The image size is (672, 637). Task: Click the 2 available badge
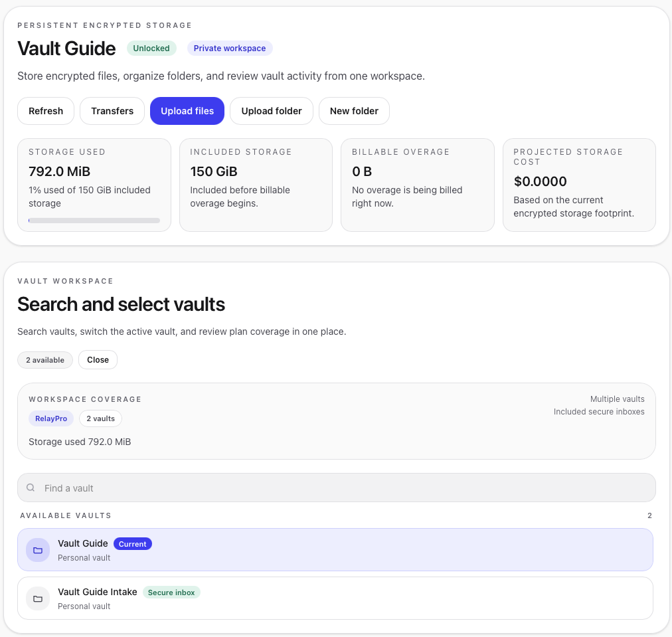pyautogui.click(x=45, y=360)
